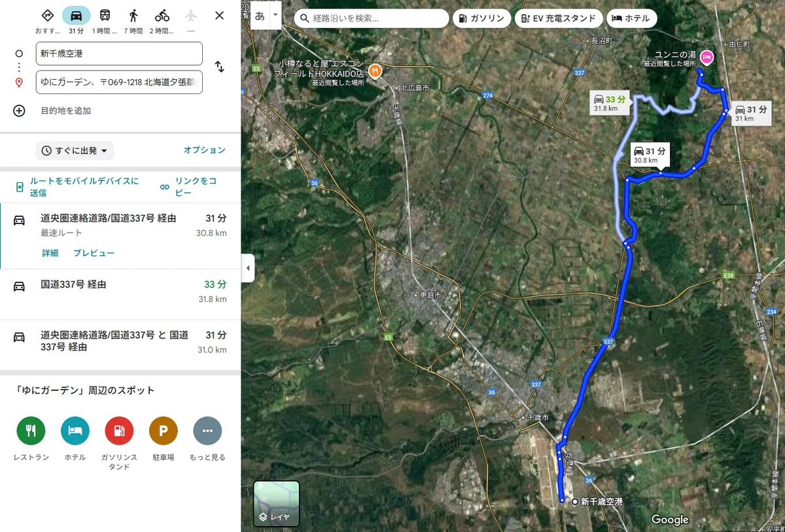Select the recommended travel mode icon
This screenshot has height=532, width=785.
47,16
